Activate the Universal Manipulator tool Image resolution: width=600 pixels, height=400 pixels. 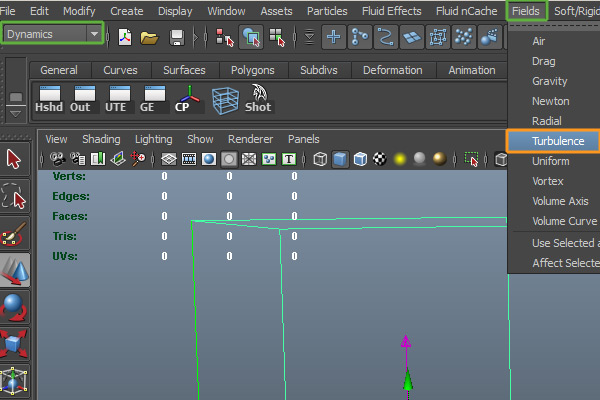point(14,381)
